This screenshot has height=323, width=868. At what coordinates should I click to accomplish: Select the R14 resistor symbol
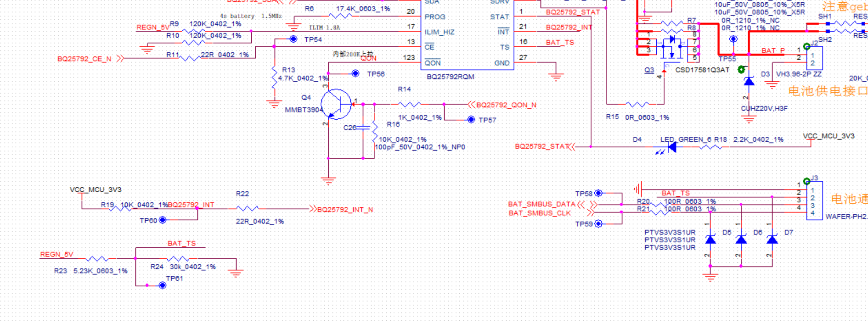[x=409, y=105]
